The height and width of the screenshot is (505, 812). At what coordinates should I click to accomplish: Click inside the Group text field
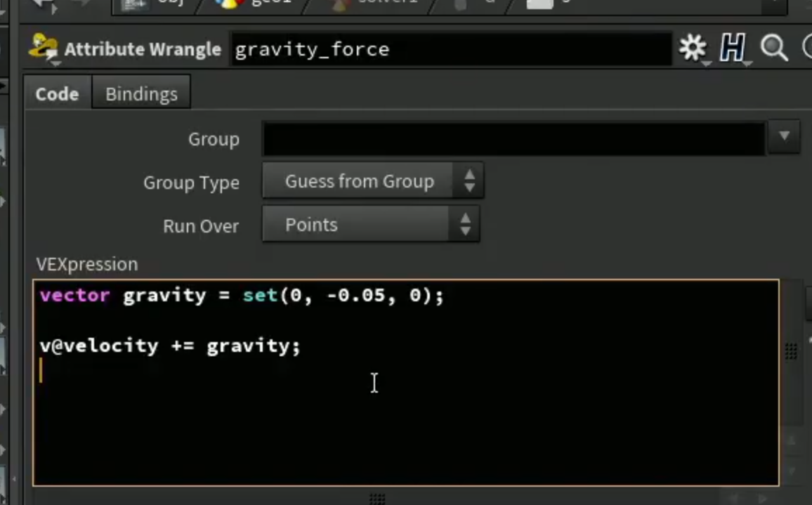(x=513, y=138)
